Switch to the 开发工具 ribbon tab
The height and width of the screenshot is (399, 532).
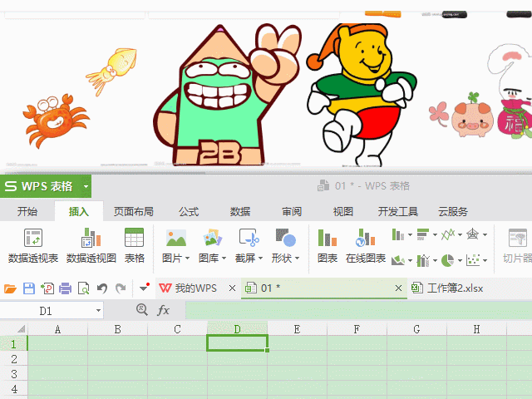pos(398,211)
